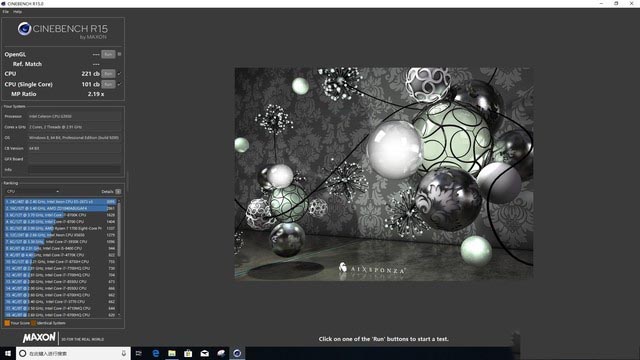
Task: Open Microsoft Store from the taskbar
Action: coord(188,353)
